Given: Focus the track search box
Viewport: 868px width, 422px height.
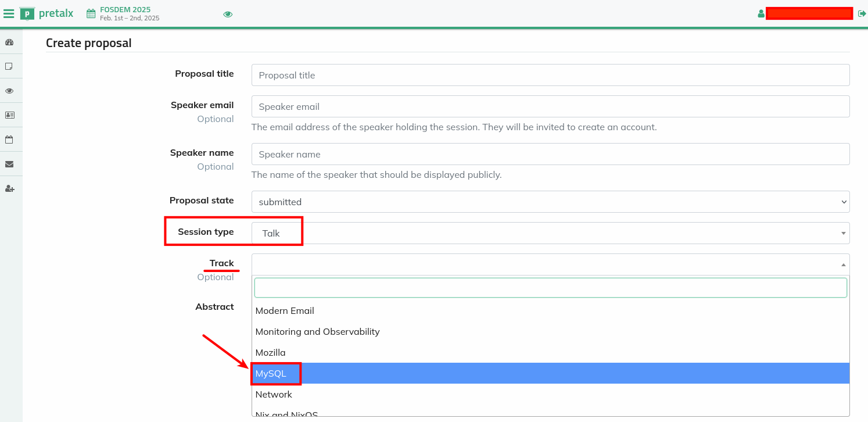Looking at the screenshot, I should 550,288.
